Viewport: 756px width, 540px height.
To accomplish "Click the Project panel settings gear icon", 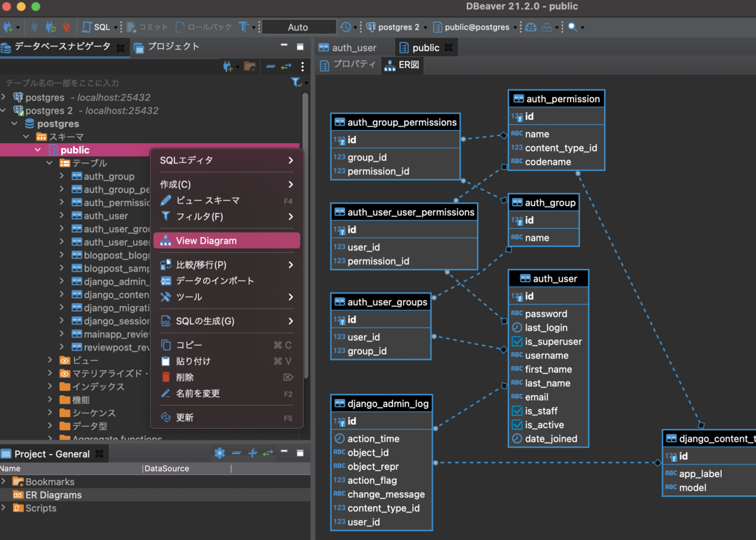I will [x=220, y=453].
